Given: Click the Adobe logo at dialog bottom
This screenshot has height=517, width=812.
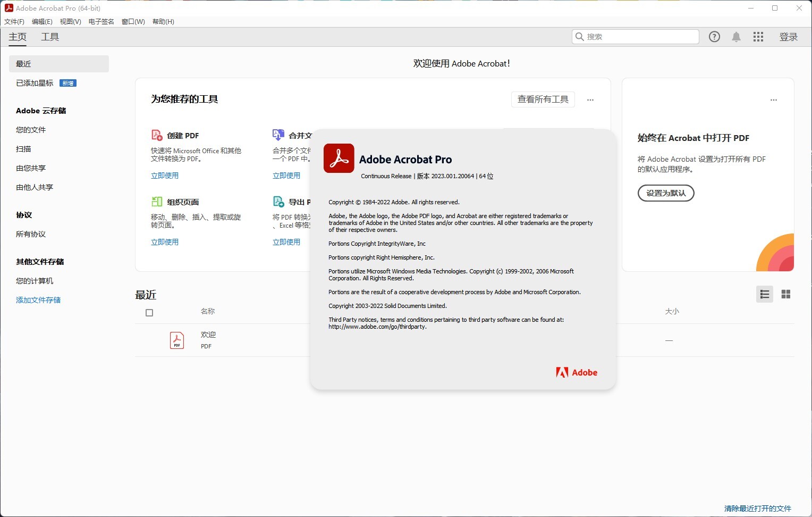Looking at the screenshot, I should click(577, 372).
